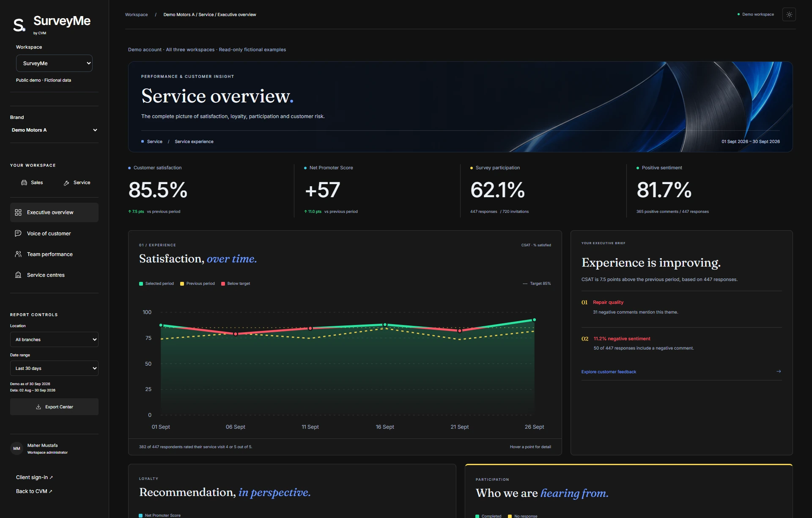Click the MM user avatar
Viewport: 812px width, 518px height.
coord(16,448)
